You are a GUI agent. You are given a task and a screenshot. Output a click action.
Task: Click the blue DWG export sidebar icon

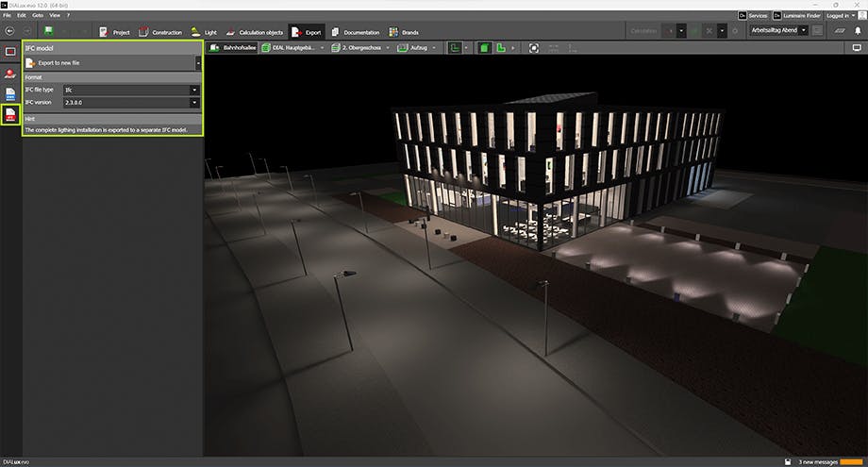10,94
